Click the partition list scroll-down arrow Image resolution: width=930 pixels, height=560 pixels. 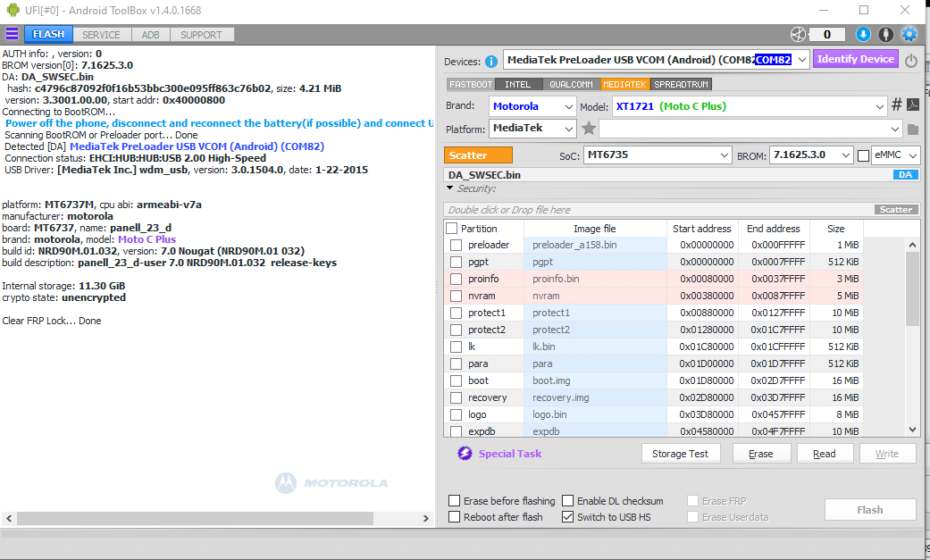[x=912, y=430]
